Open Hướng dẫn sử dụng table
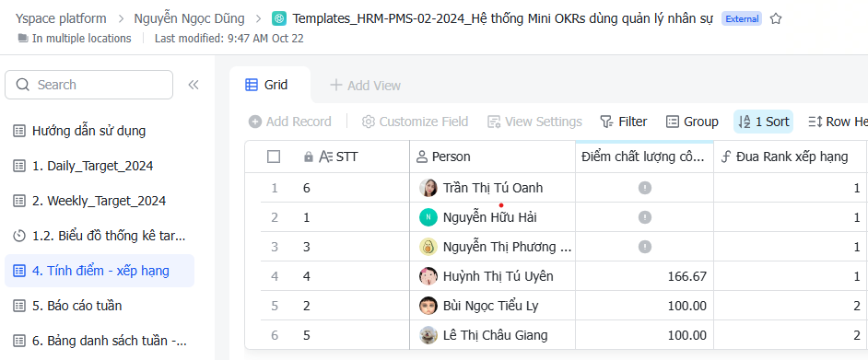 tap(100, 131)
